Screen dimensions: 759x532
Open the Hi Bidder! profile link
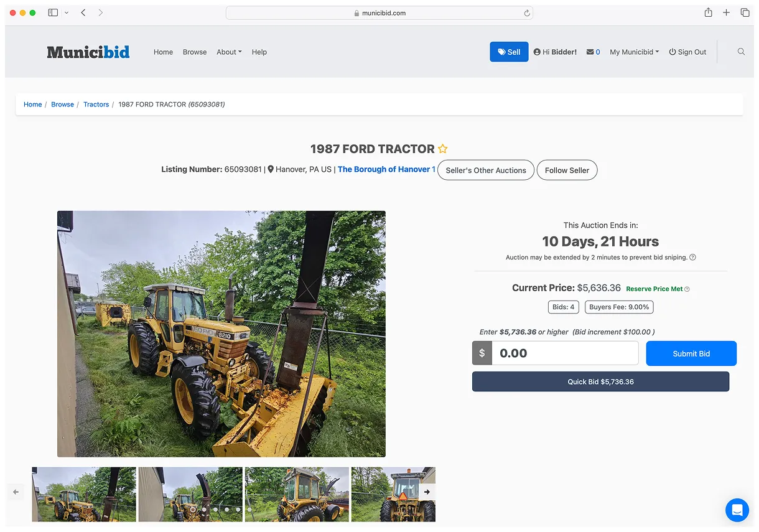[555, 52]
